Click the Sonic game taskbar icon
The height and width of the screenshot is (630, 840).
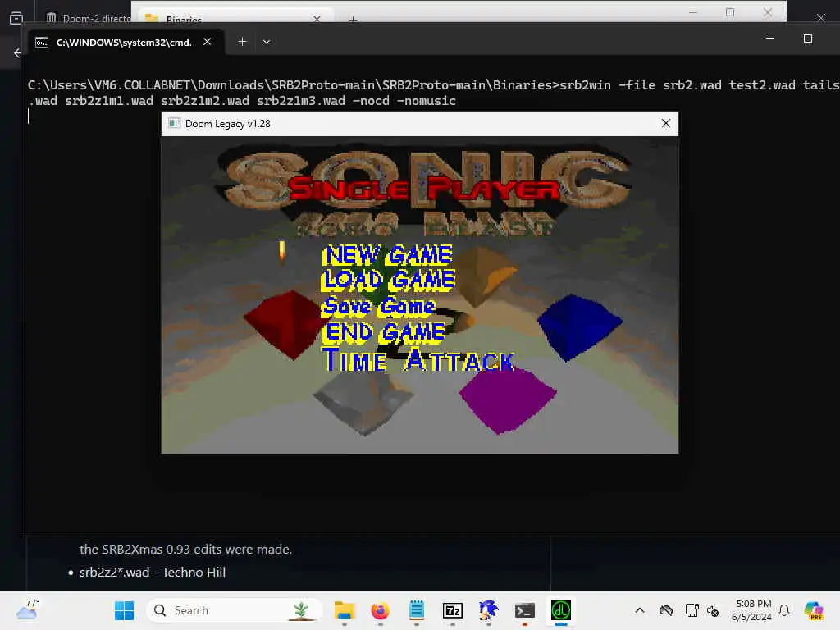[489, 610]
